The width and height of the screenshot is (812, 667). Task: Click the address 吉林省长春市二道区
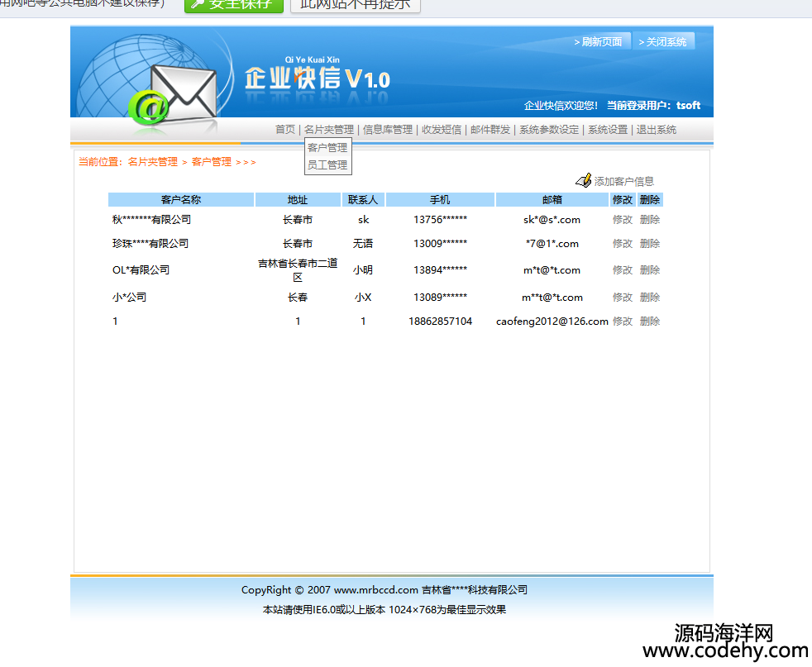(x=298, y=270)
